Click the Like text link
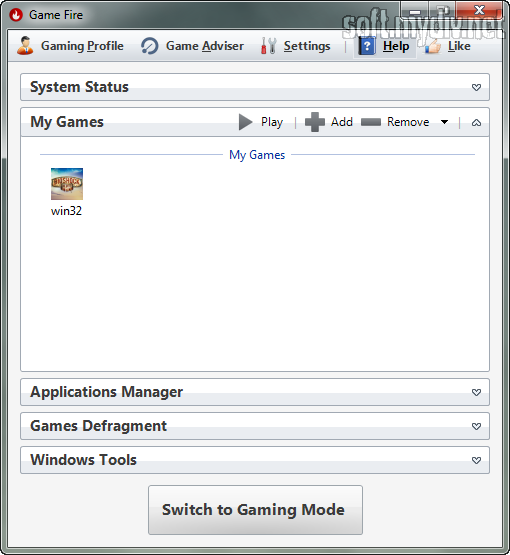The width and height of the screenshot is (510, 555). 459,46
